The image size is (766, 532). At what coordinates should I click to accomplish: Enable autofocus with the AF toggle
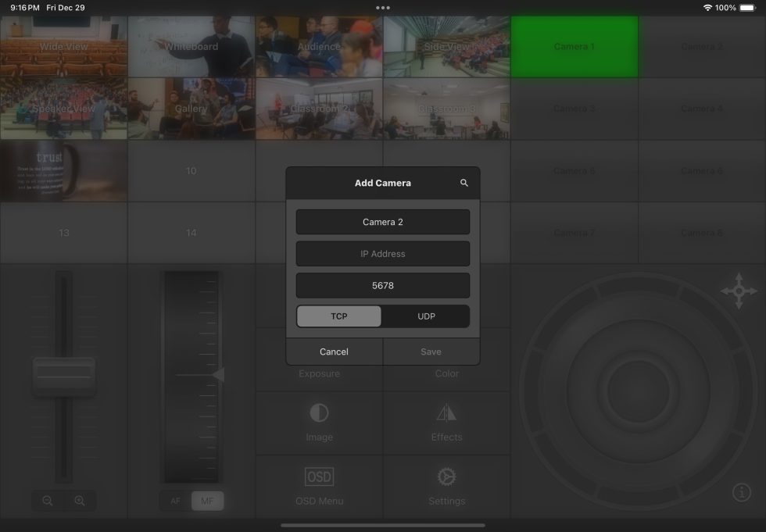pos(175,500)
